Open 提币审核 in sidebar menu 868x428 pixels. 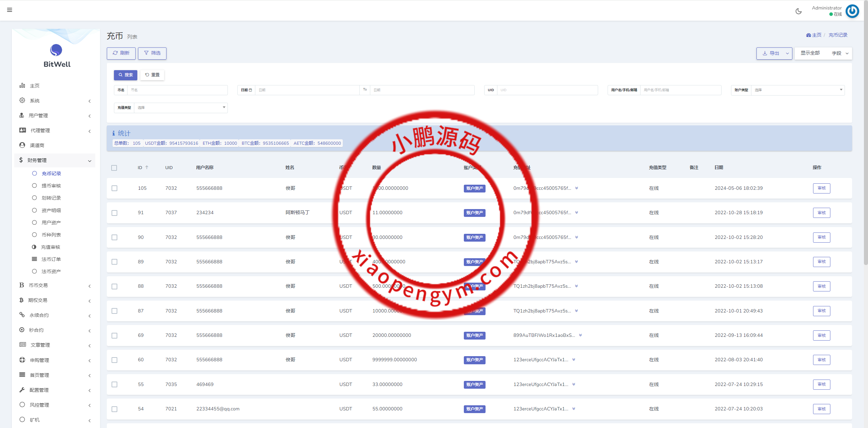click(51, 186)
